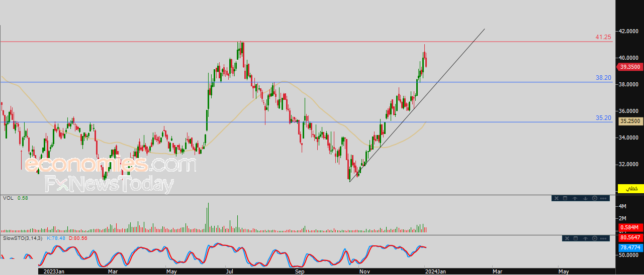Select the SlowSTO(3,14,3) indicator label
The image size is (644, 275).
click(23, 238)
